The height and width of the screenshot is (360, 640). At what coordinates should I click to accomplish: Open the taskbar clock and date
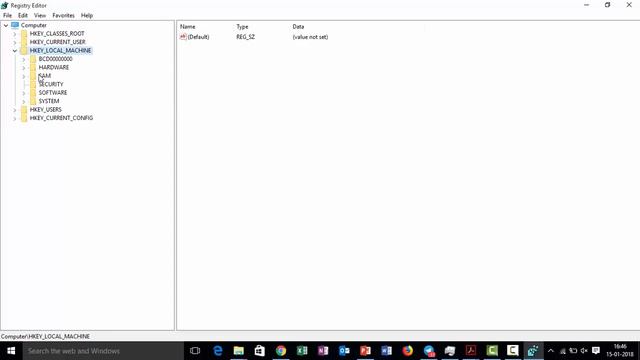[620, 351]
